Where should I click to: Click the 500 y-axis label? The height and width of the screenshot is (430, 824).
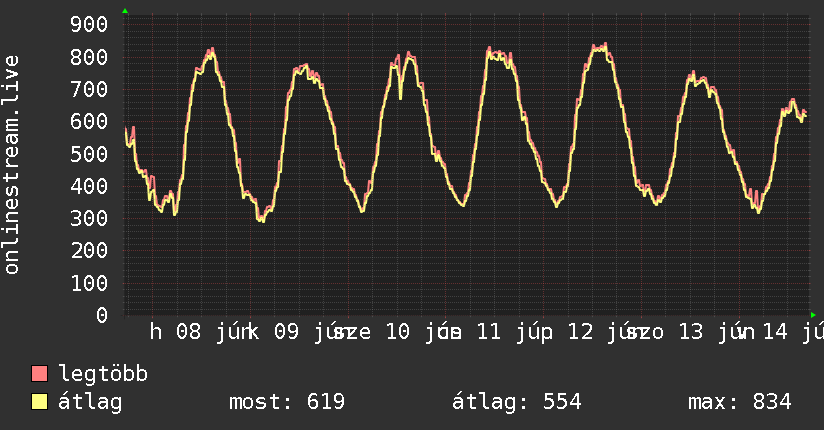[89, 154]
